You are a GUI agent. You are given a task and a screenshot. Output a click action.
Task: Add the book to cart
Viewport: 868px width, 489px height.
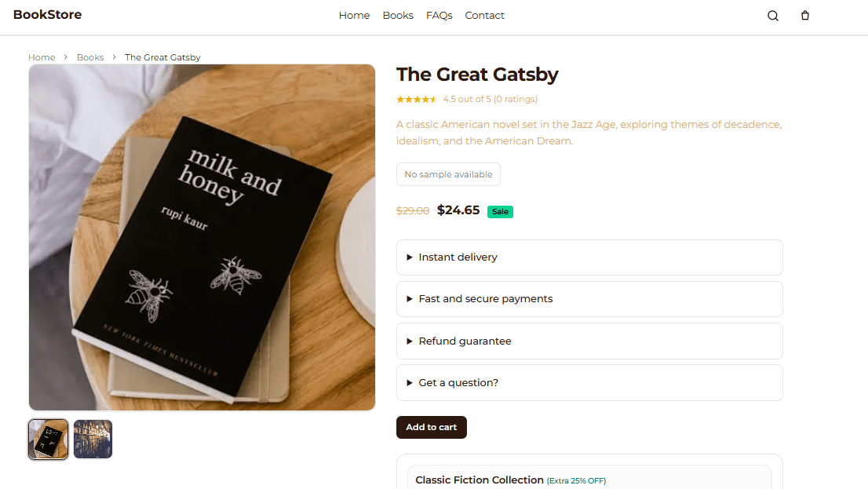click(431, 427)
